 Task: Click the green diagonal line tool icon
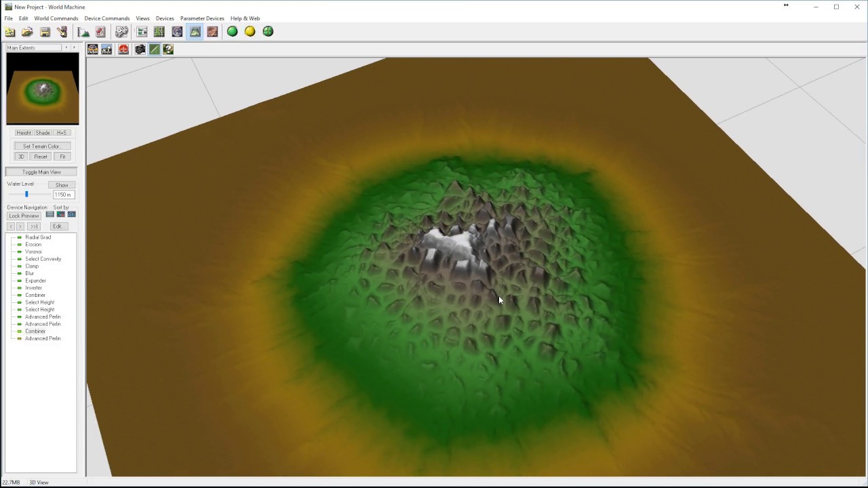coord(155,49)
